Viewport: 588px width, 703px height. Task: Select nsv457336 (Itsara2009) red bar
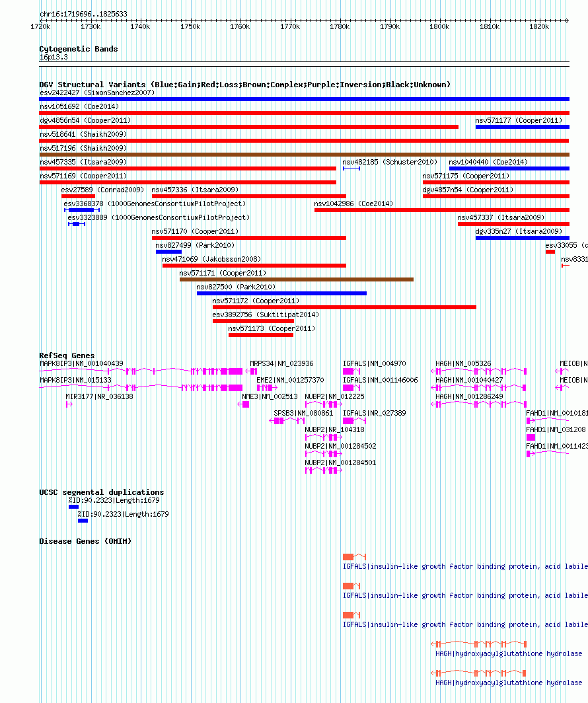pyautogui.click(x=248, y=196)
